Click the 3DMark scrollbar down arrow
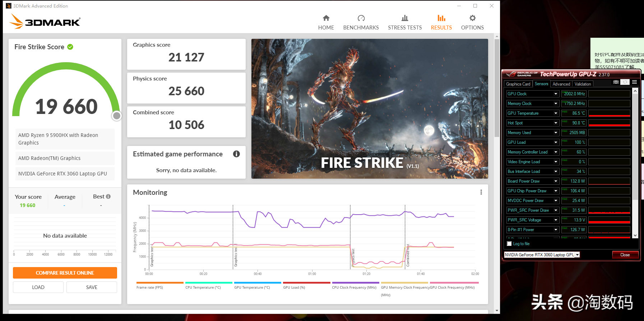The image size is (644, 321). coord(497,311)
